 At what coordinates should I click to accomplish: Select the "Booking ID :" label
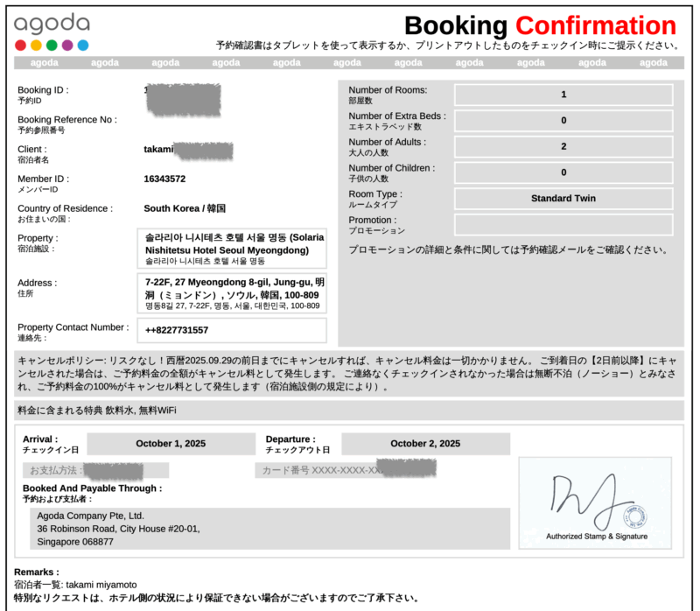pyautogui.click(x=43, y=90)
